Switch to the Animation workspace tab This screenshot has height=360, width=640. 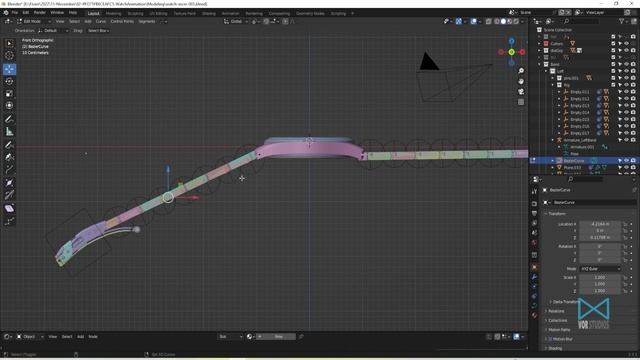pyautogui.click(x=231, y=13)
